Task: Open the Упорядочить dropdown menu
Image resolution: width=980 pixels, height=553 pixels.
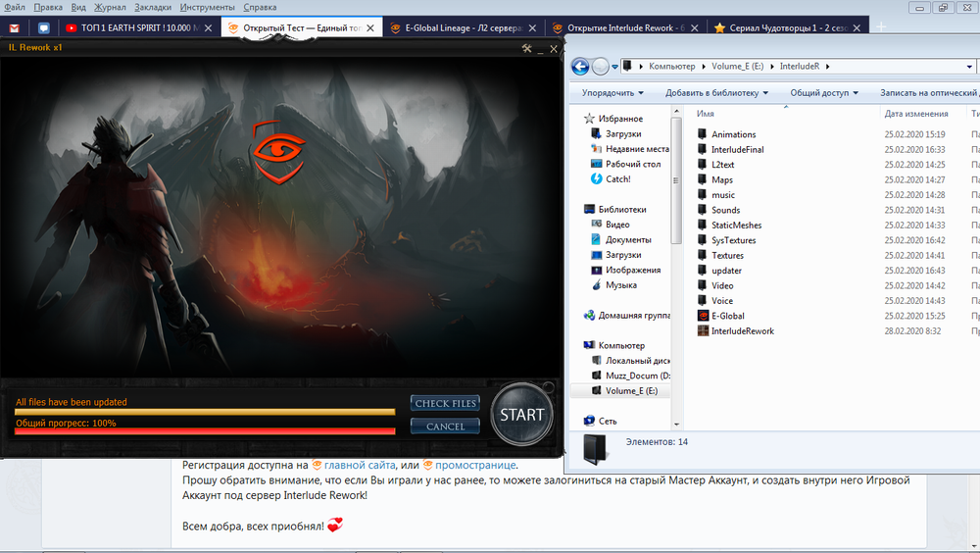Action: [x=612, y=93]
